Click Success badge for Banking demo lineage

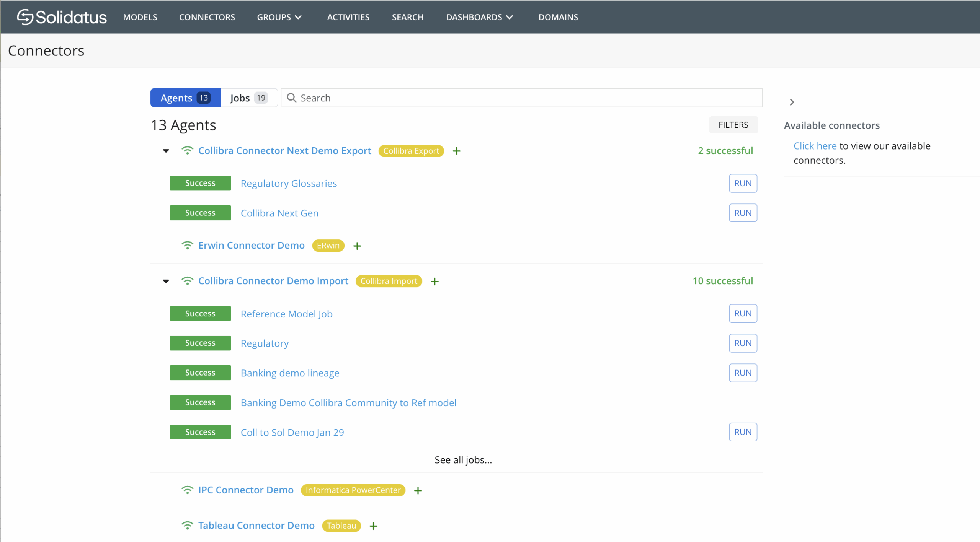point(200,373)
